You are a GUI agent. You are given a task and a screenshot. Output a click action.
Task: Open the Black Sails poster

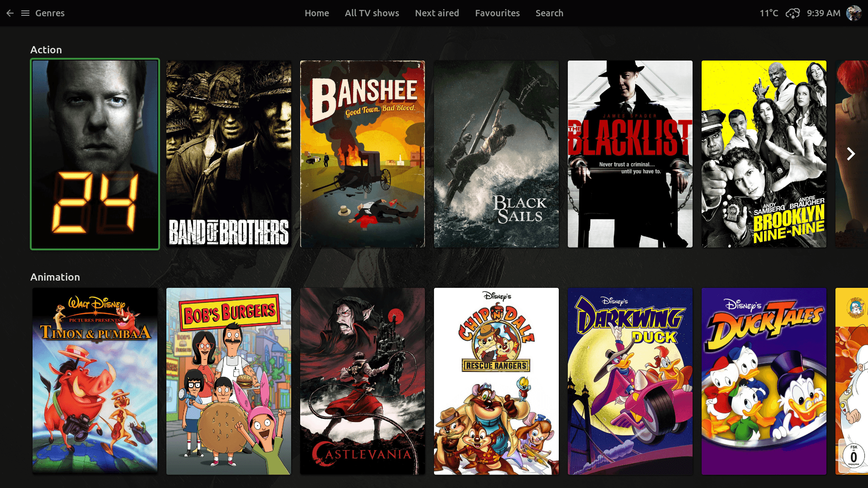(496, 154)
